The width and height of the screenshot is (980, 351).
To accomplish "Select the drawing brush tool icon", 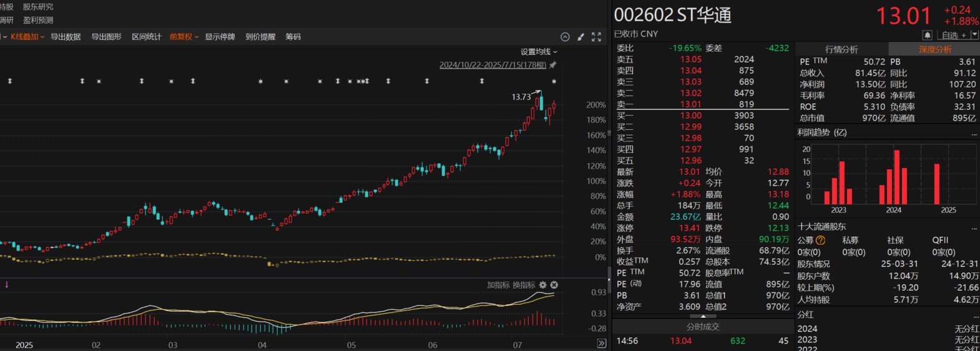I will [581, 37].
